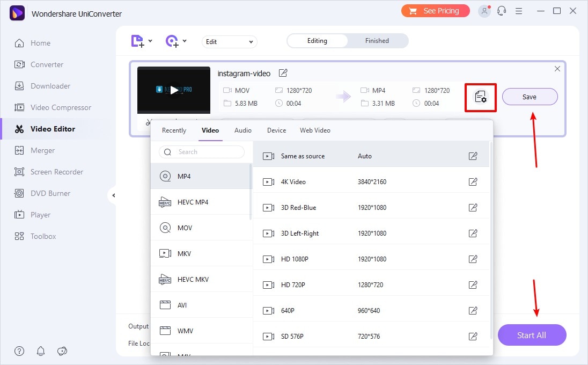Launch Screen Recorder from sidebar
588x365 pixels.
point(48,172)
